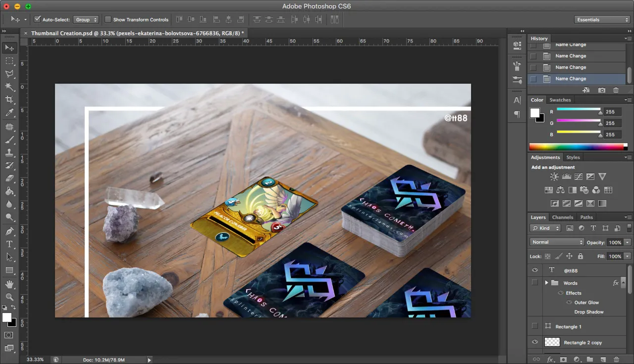Pick the Magic Wand tool
The height and width of the screenshot is (364, 634).
9,87
